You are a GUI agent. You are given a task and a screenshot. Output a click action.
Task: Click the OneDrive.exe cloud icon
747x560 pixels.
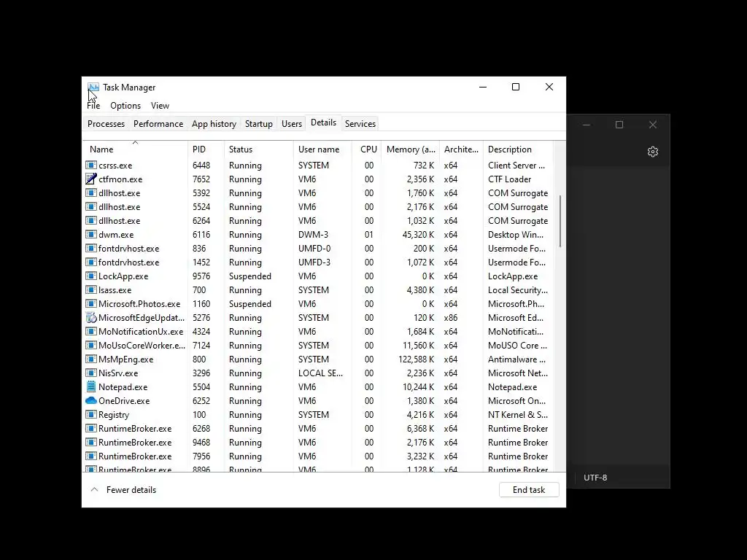click(91, 400)
